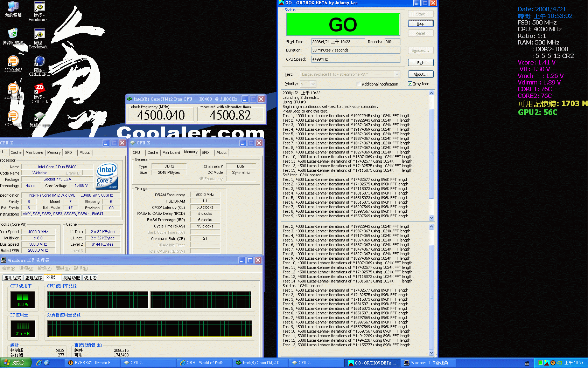Click the Reset button in ORTHOS
The image size is (588, 368).
420,33
